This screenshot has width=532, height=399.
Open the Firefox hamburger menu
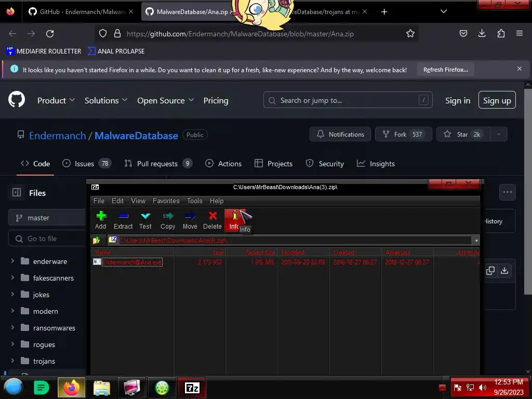[x=520, y=33]
